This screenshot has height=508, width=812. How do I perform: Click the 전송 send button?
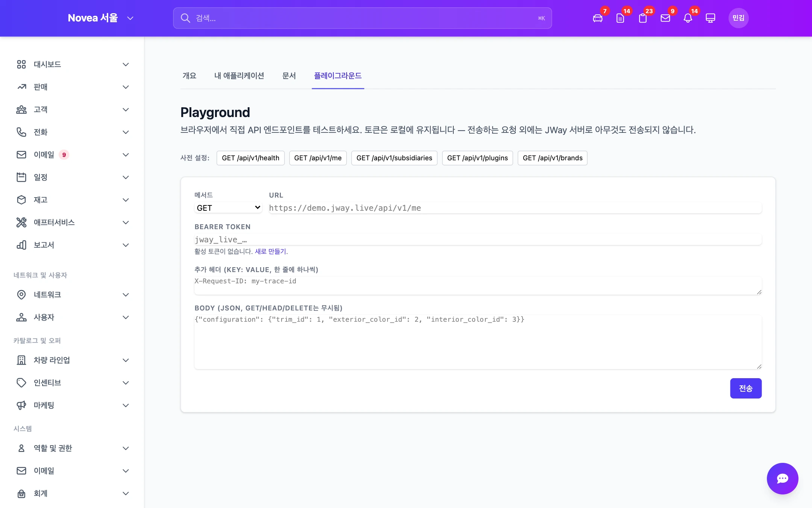[x=746, y=388]
